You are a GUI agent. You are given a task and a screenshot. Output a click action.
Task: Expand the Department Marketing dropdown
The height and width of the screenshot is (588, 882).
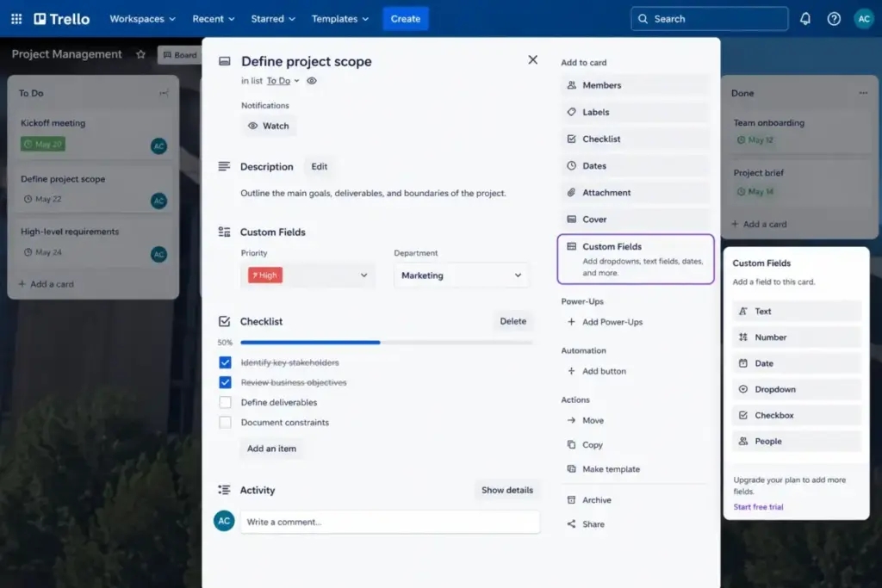tap(462, 275)
